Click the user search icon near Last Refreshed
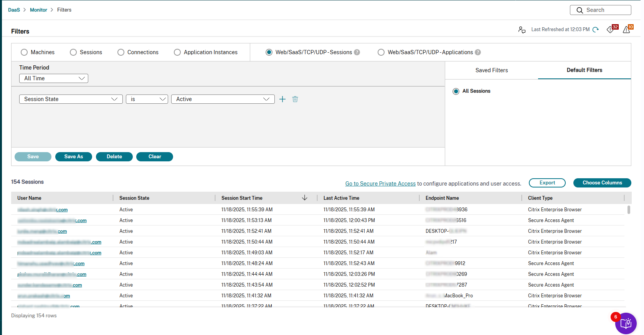 (x=522, y=30)
